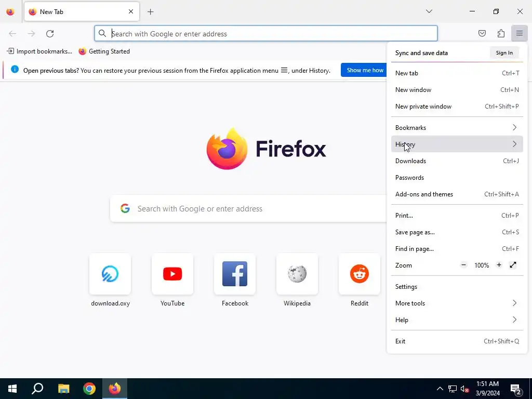Close the hamburger application menu button
The height and width of the screenshot is (399, 532).
(520, 33)
